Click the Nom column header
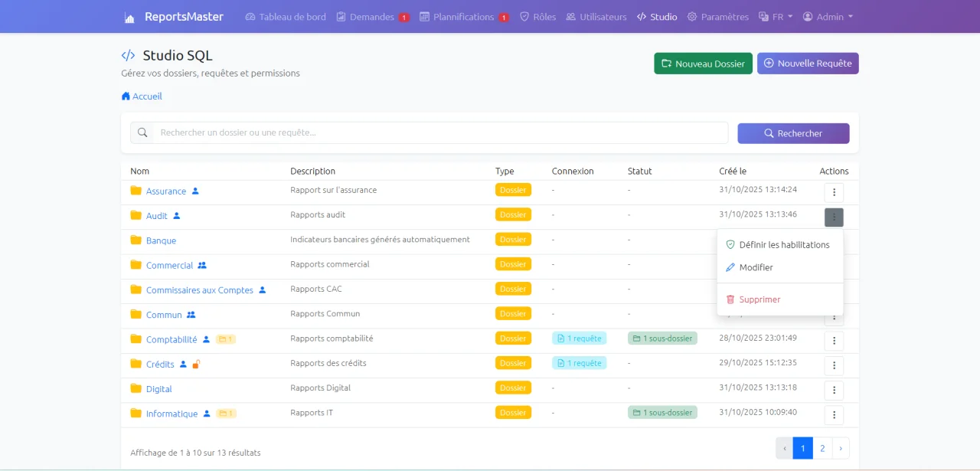This screenshot has width=980, height=471. pos(139,171)
